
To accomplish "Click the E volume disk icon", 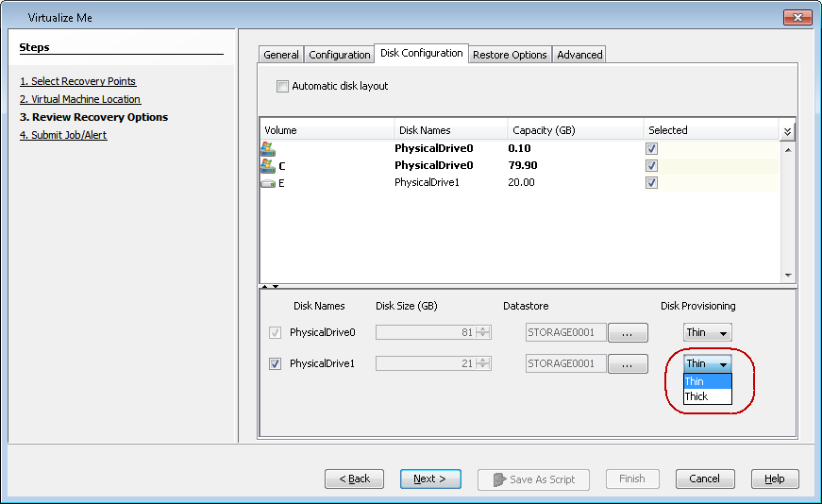I will click(268, 183).
